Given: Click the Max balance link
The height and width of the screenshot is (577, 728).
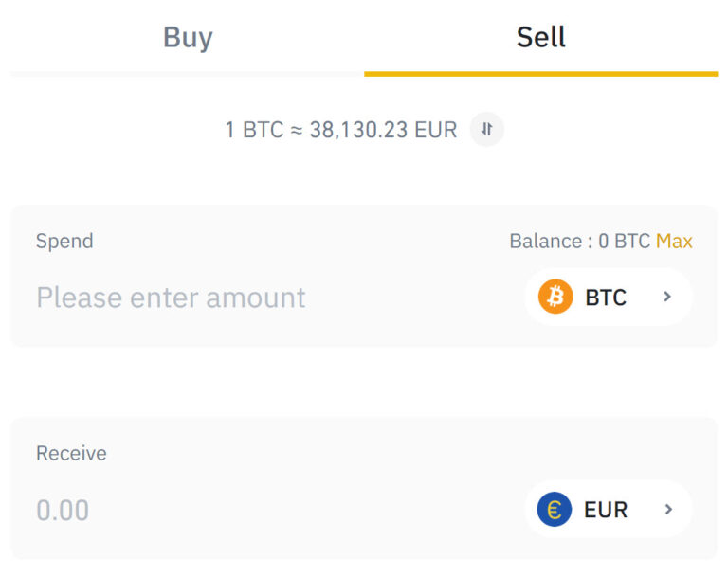Looking at the screenshot, I should 674,242.
